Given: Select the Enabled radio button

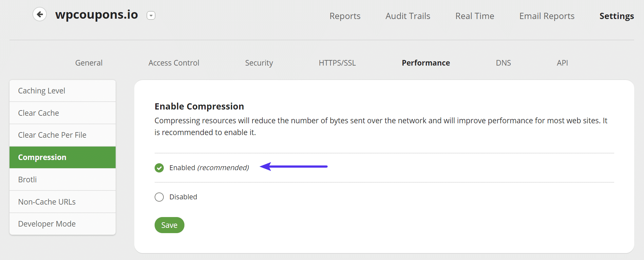Looking at the screenshot, I should click(159, 168).
